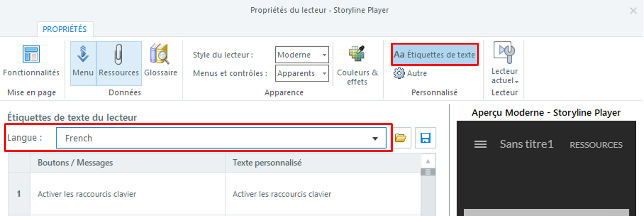Click the save floppy disk icon
This screenshot has height=216, width=644.
tap(425, 138)
